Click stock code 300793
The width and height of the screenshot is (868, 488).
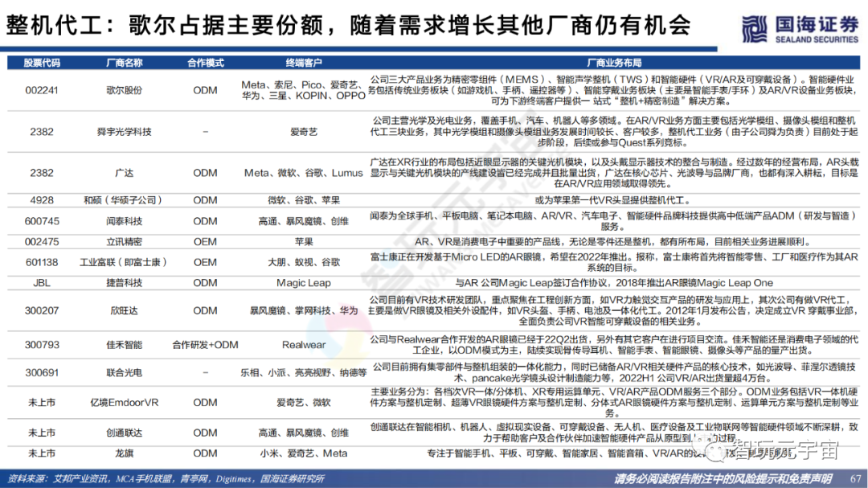click(42, 345)
